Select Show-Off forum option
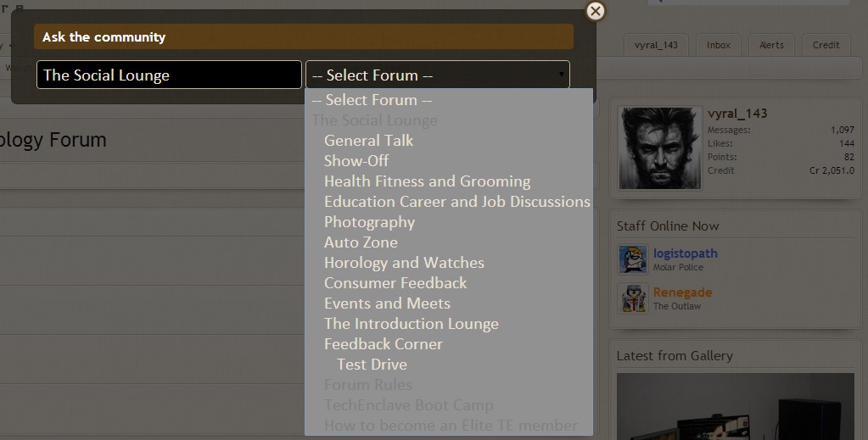Image resolution: width=868 pixels, height=440 pixels. point(356,161)
